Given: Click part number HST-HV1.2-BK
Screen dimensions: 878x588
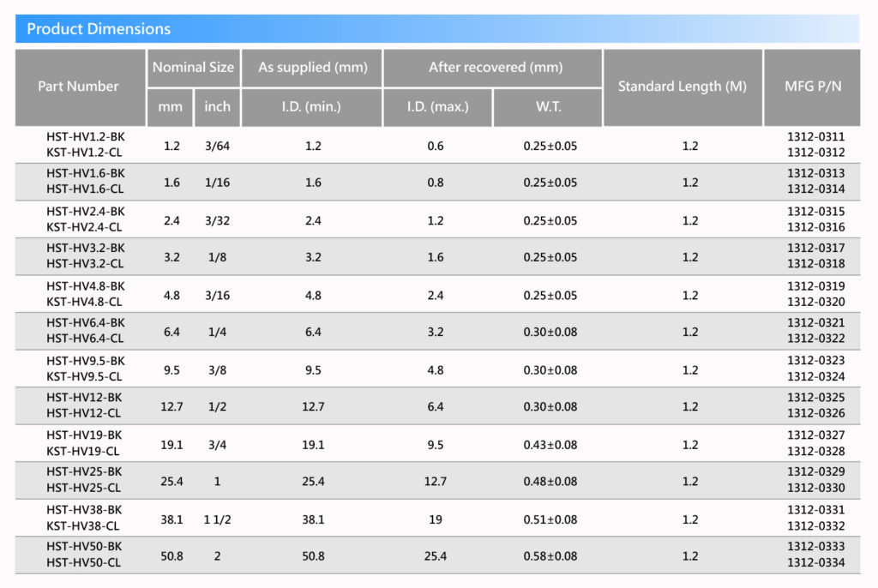Looking at the screenshot, I should [x=85, y=137].
